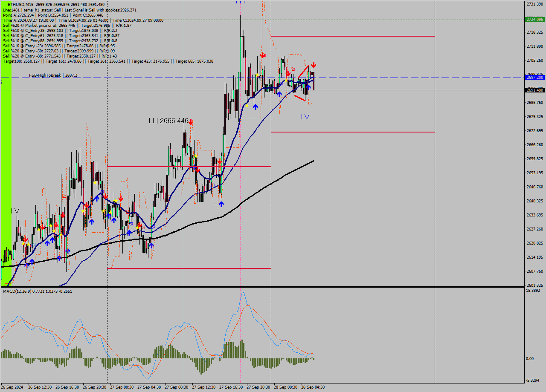Select the 'Sell %20 @ Market price' line

(67, 25)
